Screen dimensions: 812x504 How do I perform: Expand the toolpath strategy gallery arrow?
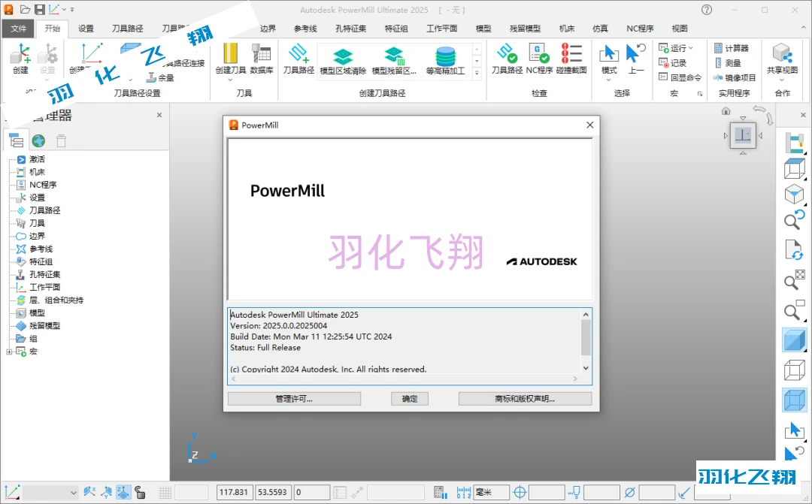(x=477, y=74)
